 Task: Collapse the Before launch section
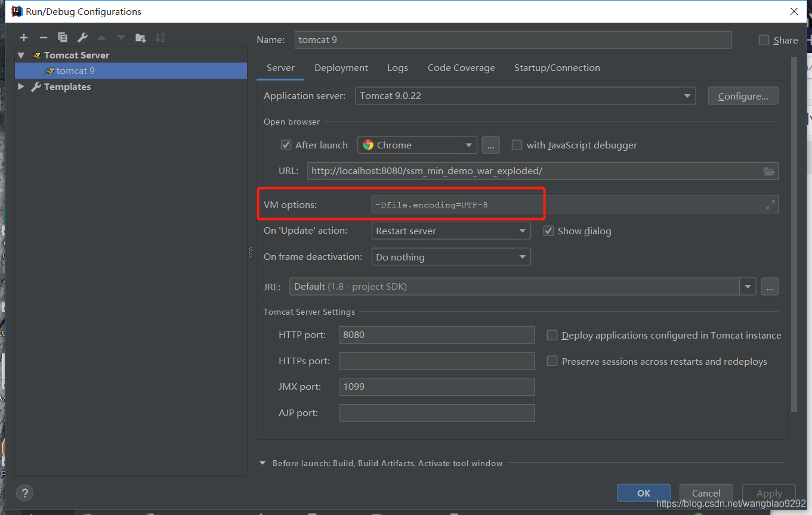[263, 463]
